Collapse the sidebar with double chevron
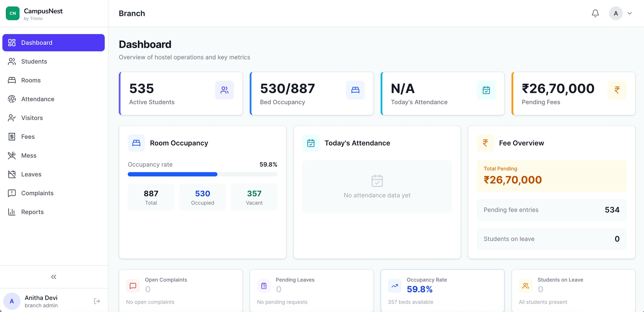Image resolution: width=644 pixels, height=312 pixels. pyautogui.click(x=54, y=277)
